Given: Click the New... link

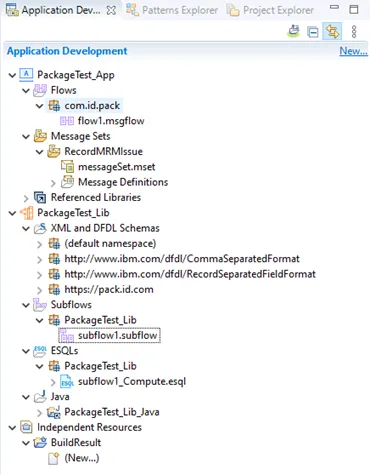Looking at the screenshot, I should tap(354, 51).
